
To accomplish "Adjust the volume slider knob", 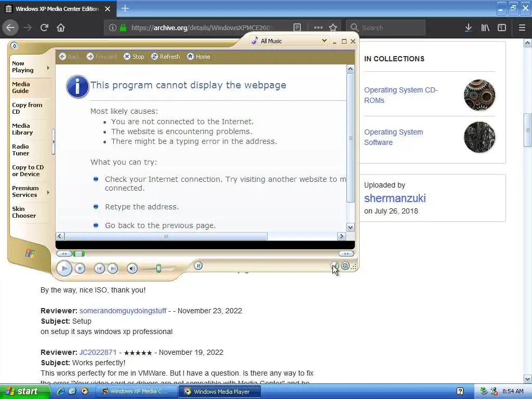I will [158, 269].
